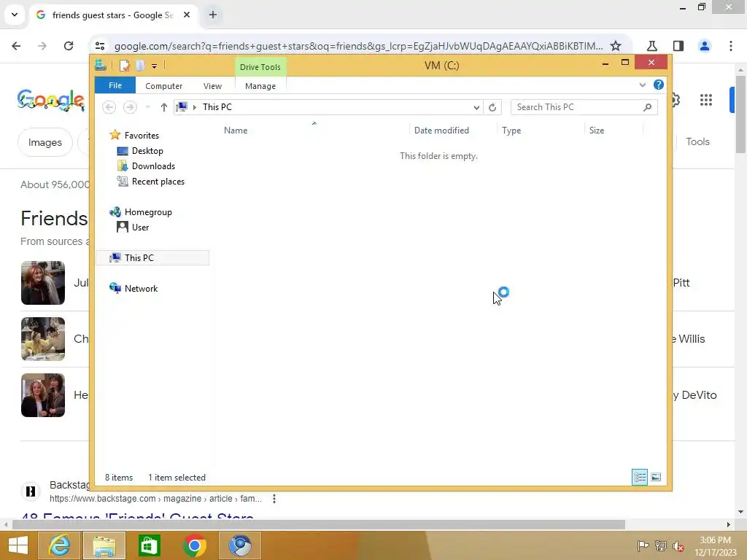
Task: Go back in Chrome browser
Action: click(x=16, y=46)
